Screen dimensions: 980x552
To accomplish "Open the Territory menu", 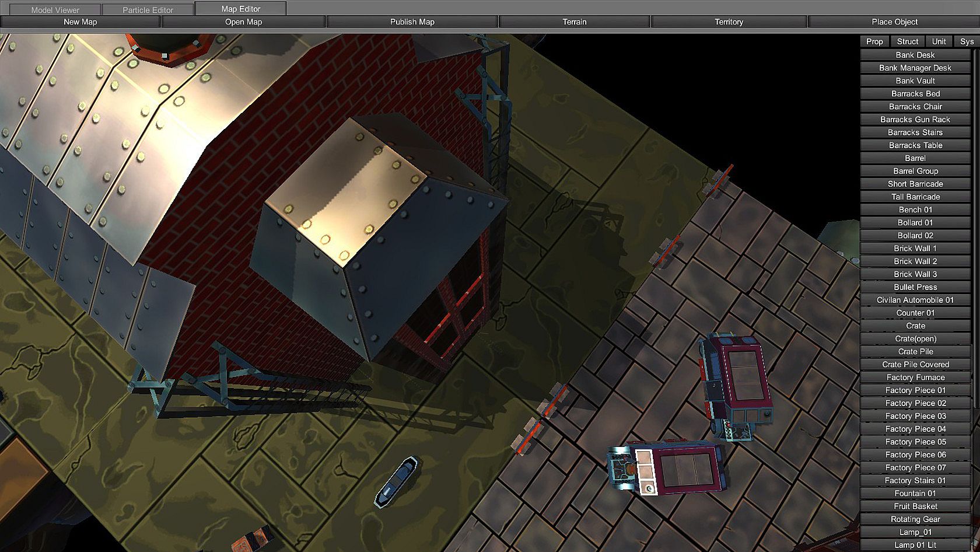I will pos(729,22).
